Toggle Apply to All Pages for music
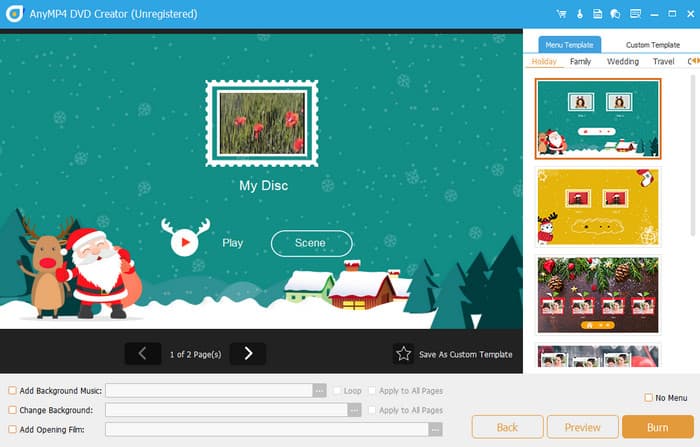 click(x=372, y=391)
